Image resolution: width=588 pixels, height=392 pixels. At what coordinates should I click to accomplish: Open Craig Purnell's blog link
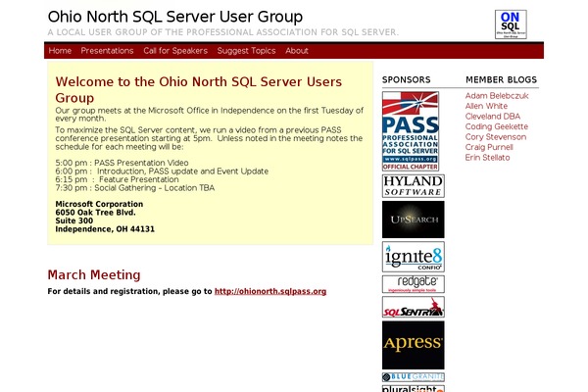[489, 147]
